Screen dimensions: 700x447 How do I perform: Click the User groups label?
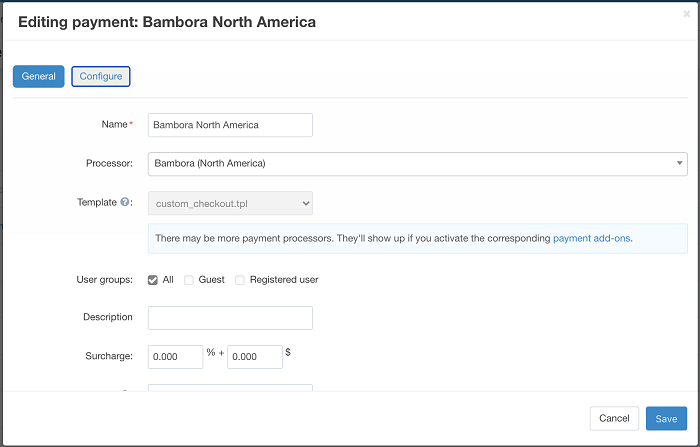pyautogui.click(x=104, y=280)
